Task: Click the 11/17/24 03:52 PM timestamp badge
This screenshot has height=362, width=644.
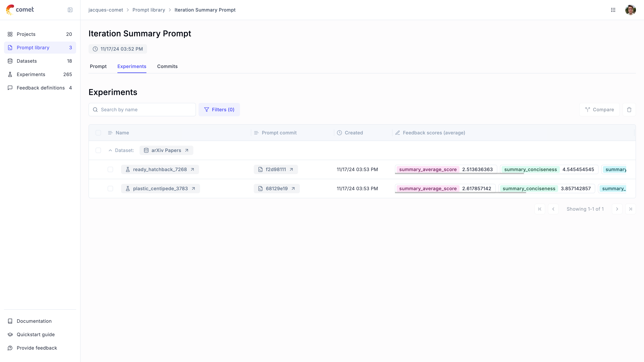Action: click(118, 49)
